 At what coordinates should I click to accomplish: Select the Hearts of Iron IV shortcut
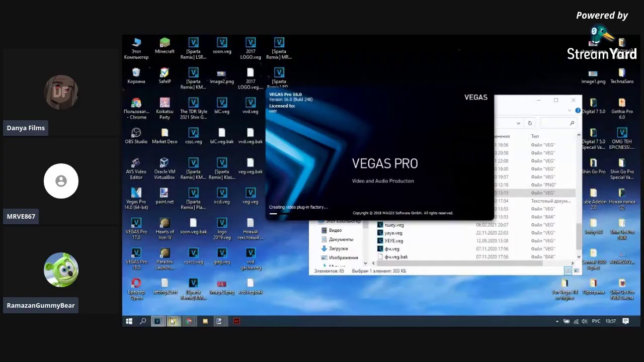click(165, 229)
